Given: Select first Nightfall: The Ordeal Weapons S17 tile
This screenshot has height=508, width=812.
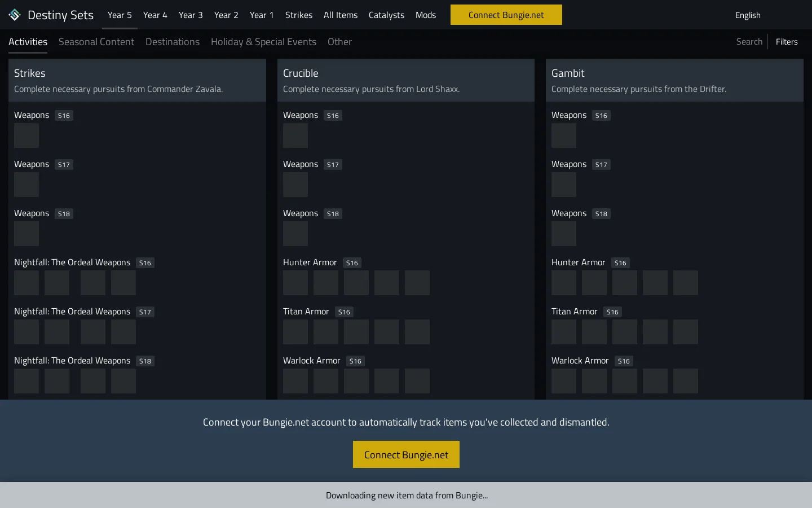Looking at the screenshot, I should pyautogui.click(x=27, y=332).
